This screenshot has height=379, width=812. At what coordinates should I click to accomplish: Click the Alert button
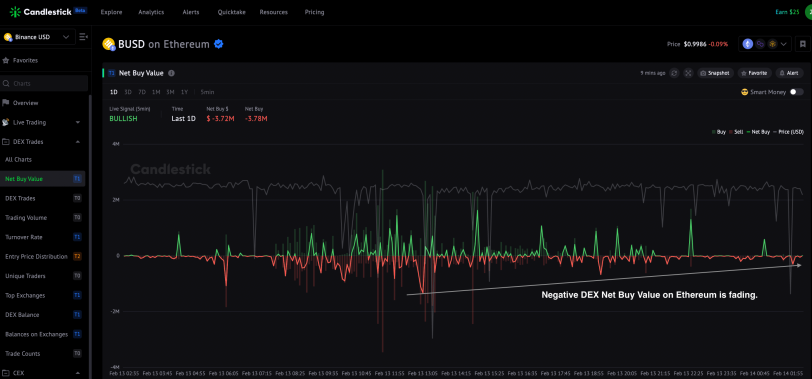point(789,73)
